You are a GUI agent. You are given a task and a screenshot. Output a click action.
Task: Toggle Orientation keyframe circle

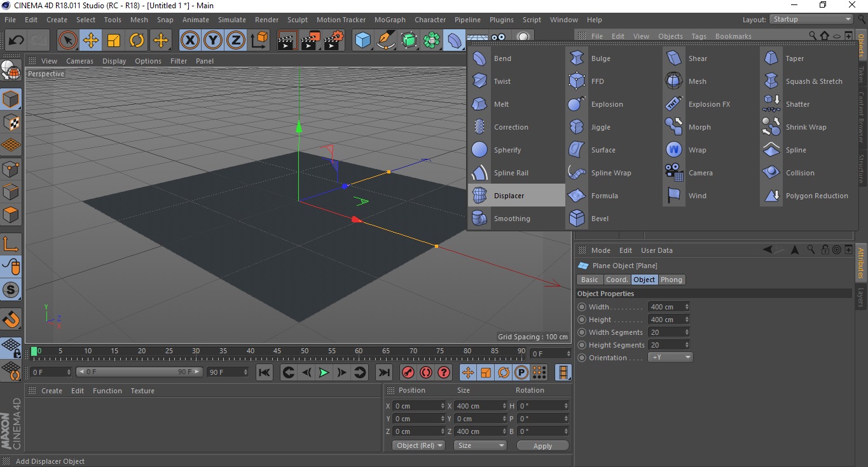tap(582, 358)
